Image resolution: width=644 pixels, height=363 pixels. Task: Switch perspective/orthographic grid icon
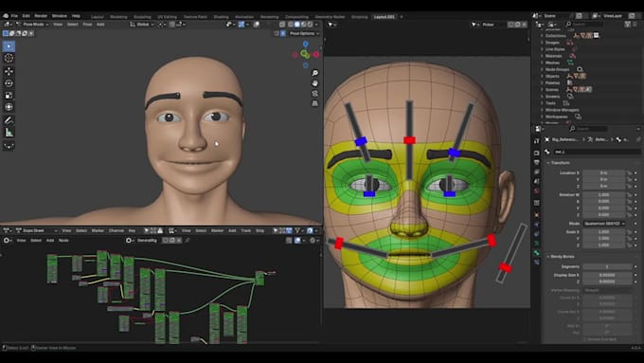pyautogui.click(x=315, y=103)
